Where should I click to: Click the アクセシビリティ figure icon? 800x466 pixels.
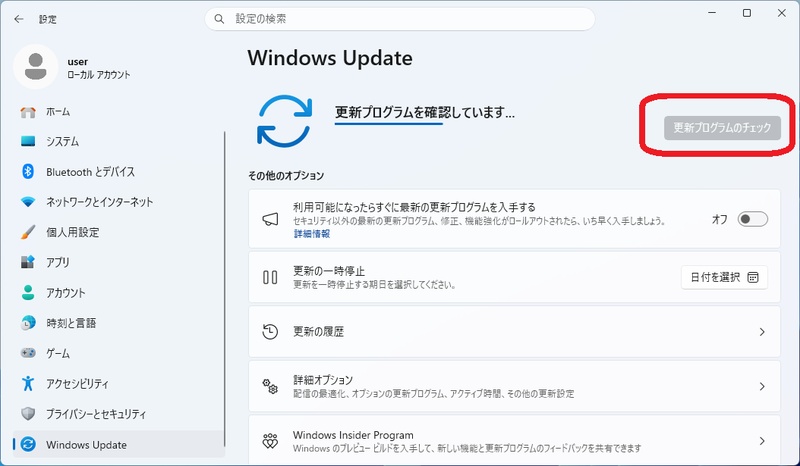click(x=28, y=383)
